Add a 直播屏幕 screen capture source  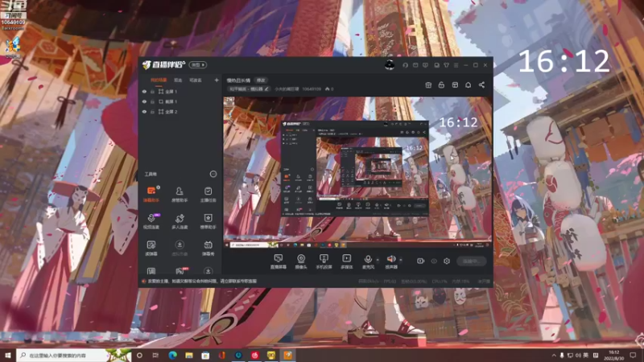tap(278, 261)
